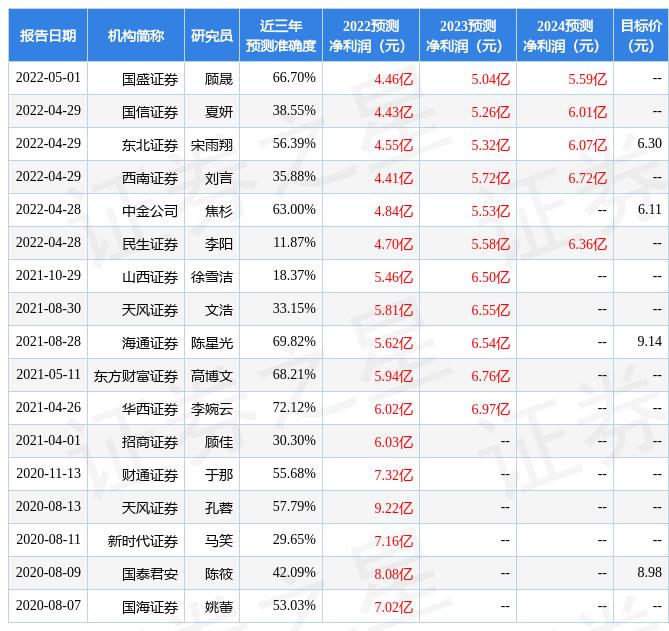The width and height of the screenshot is (669, 631).
Task: Select the 6.36亿 2024 forecast
Action: 587,244
